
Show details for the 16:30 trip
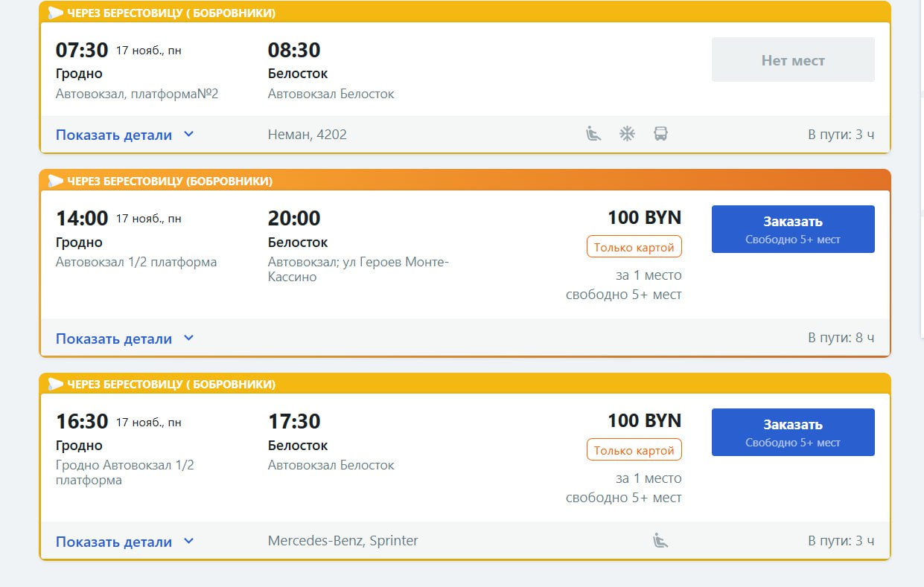(124, 542)
